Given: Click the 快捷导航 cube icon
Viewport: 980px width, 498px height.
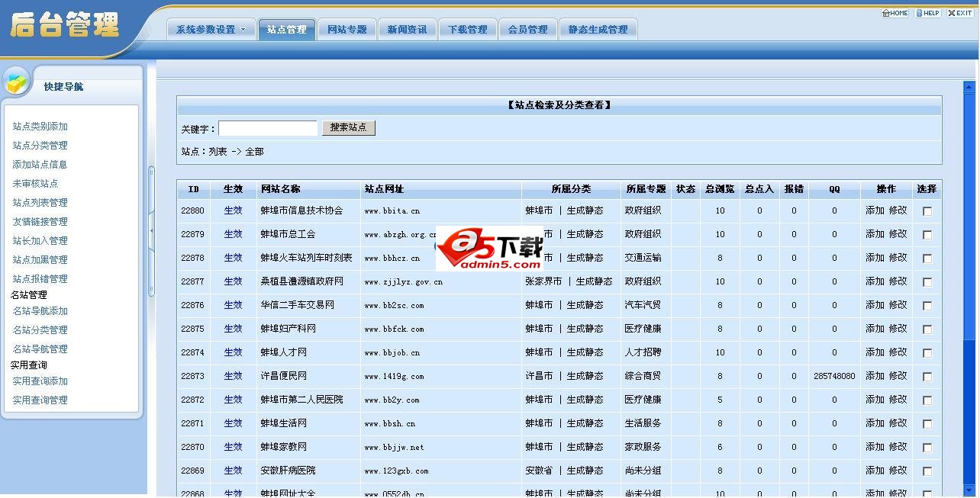Looking at the screenshot, I should (x=16, y=82).
